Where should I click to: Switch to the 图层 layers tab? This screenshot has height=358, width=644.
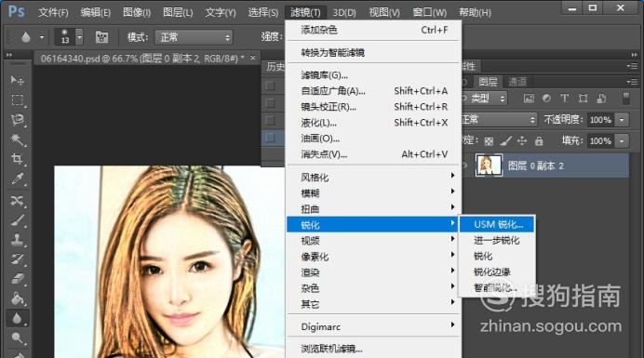[x=488, y=82]
